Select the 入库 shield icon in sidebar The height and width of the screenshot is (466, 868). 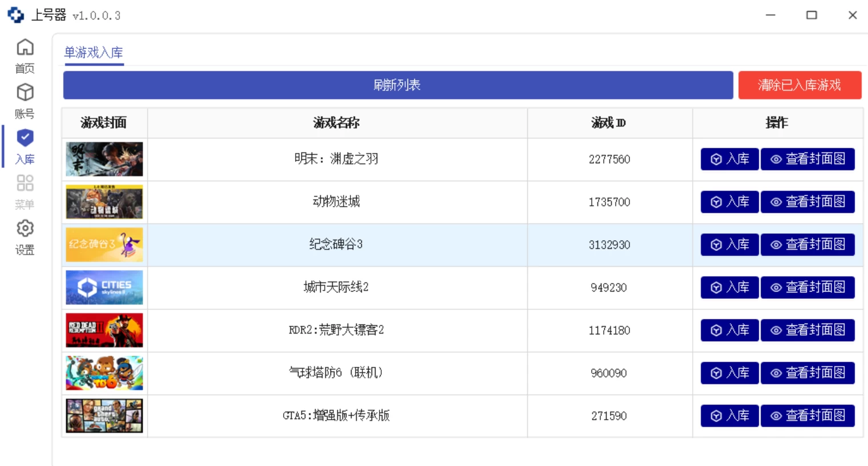[x=25, y=138]
